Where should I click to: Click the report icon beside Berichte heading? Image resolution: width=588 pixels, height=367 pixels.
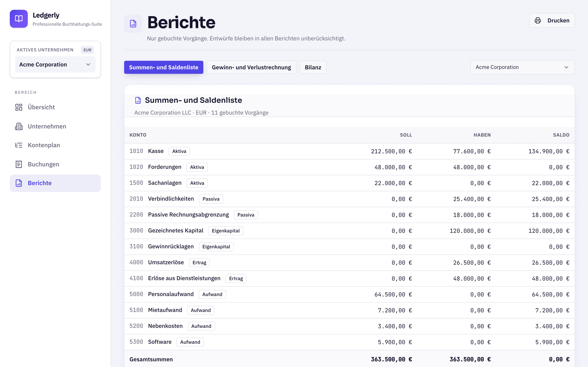point(133,23)
